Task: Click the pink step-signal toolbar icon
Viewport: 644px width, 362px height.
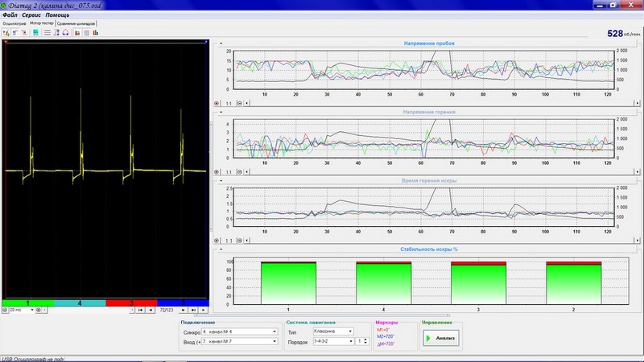Action: [x=24, y=32]
